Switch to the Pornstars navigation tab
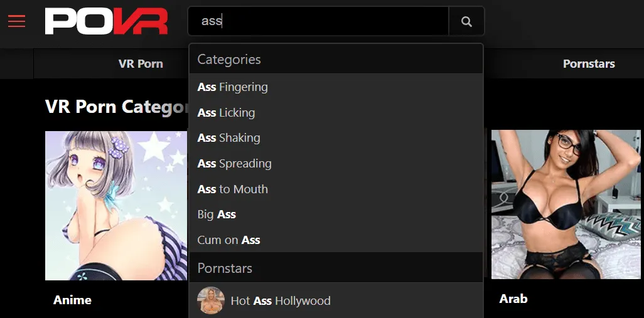644x318 pixels. [x=588, y=64]
